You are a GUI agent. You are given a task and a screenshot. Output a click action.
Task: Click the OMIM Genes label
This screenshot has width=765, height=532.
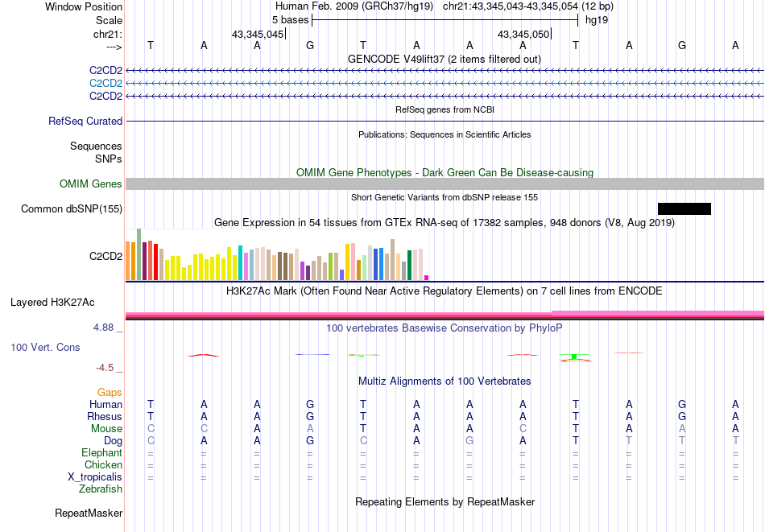point(91,184)
